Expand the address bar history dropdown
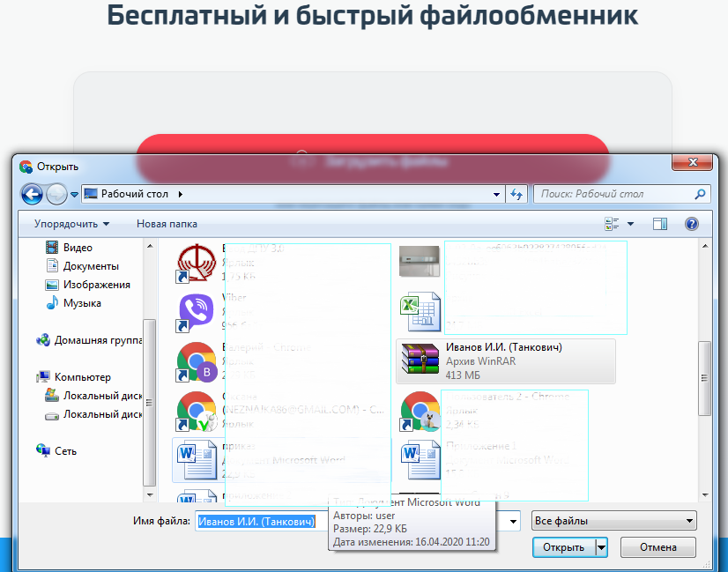The image size is (728, 572). click(x=496, y=195)
